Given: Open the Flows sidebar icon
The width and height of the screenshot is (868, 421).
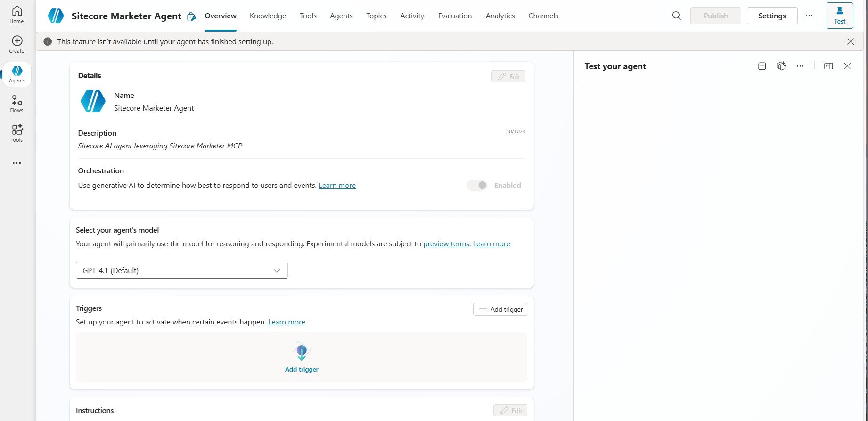Looking at the screenshot, I should point(17,104).
